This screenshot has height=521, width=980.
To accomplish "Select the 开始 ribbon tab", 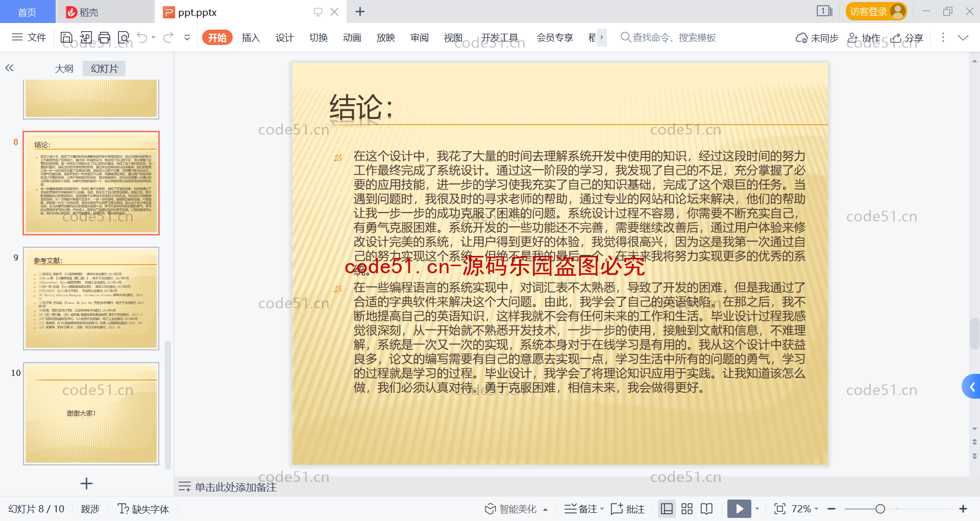I will pos(217,38).
